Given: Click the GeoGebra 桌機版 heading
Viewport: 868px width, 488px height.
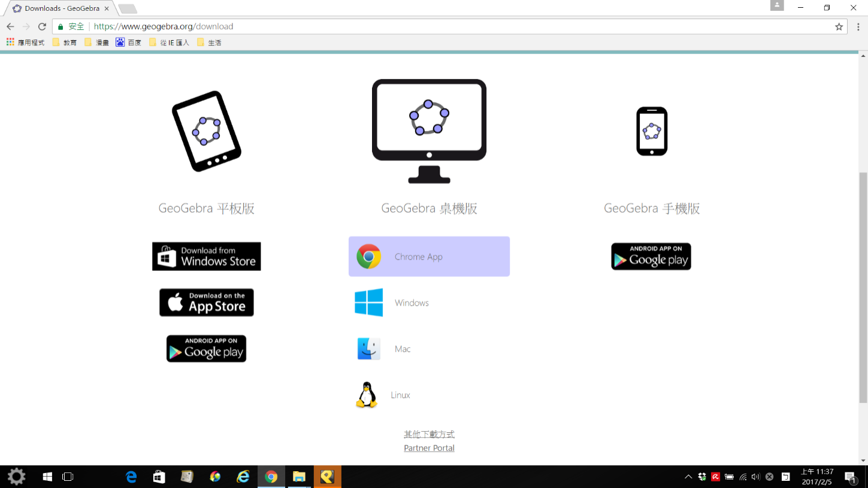Looking at the screenshot, I should pyautogui.click(x=429, y=209).
